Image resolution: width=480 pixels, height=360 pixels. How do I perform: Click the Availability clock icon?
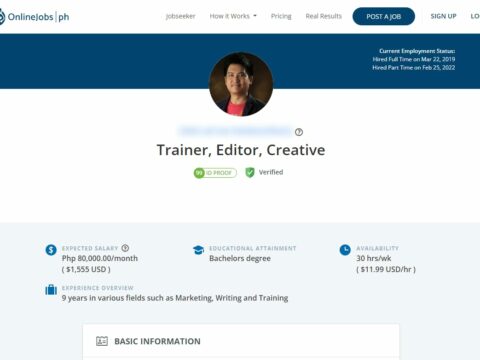pos(345,250)
